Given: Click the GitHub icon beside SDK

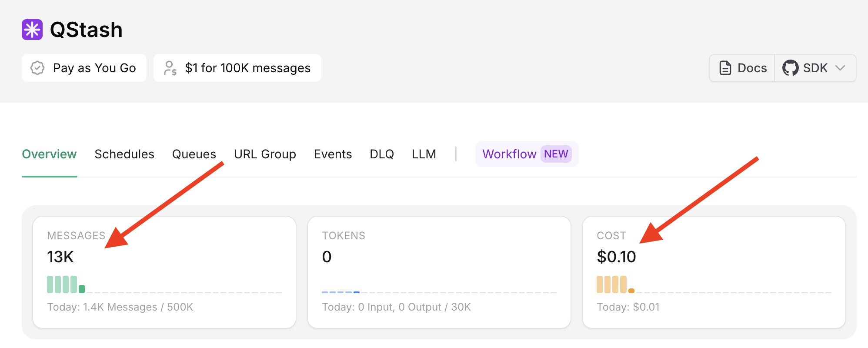Looking at the screenshot, I should tap(790, 68).
